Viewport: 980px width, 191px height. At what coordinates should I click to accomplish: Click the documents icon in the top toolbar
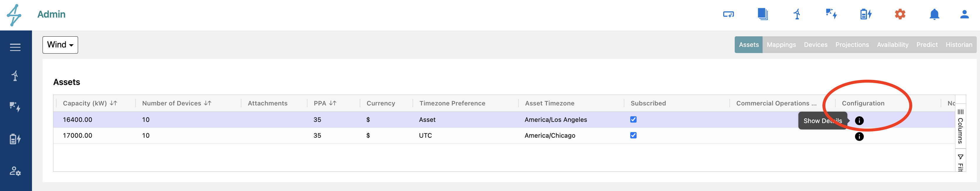[762, 14]
